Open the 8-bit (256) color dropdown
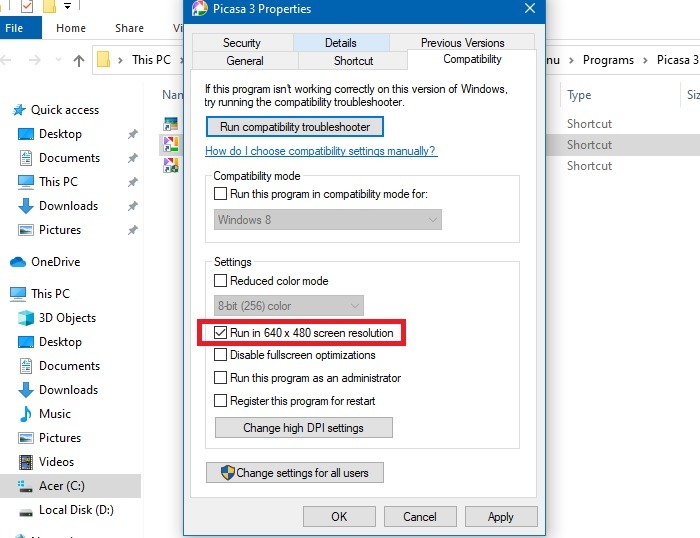The height and width of the screenshot is (538, 700). [x=288, y=306]
